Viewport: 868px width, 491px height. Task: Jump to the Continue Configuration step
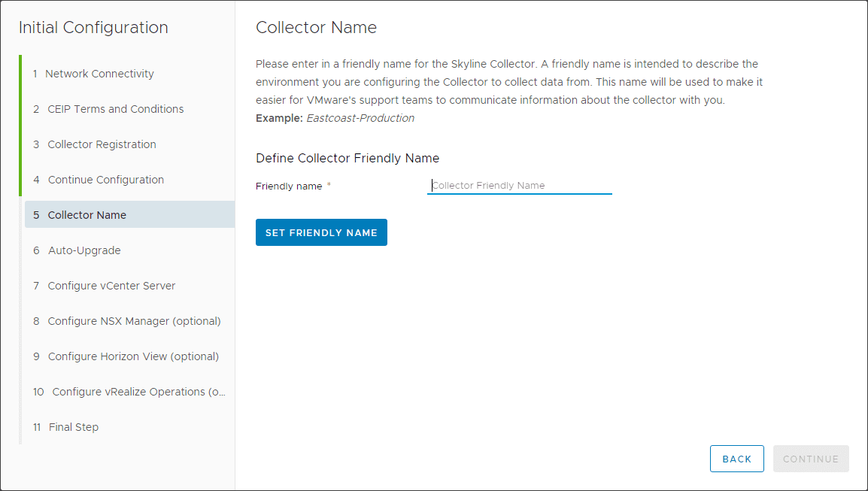pyautogui.click(x=105, y=180)
